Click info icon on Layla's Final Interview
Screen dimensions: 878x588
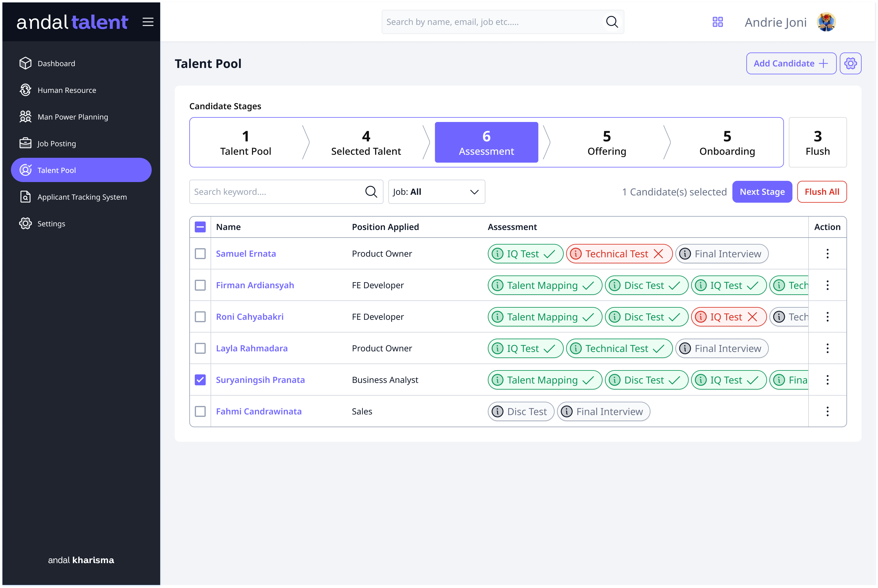coord(684,348)
